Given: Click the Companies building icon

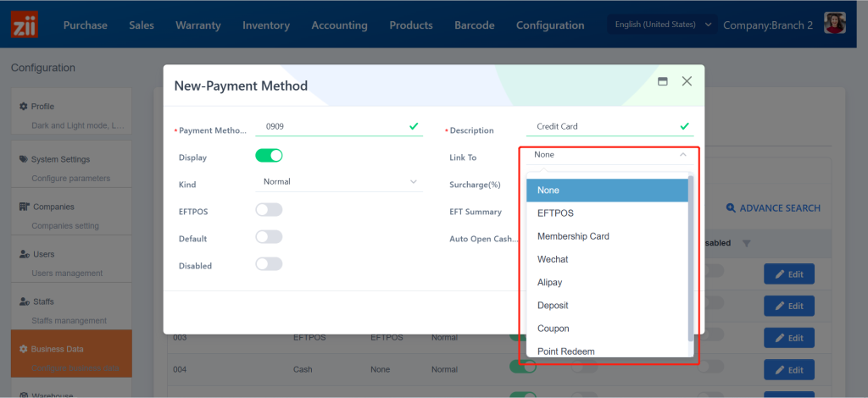Looking at the screenshot, I should (25, 207).
